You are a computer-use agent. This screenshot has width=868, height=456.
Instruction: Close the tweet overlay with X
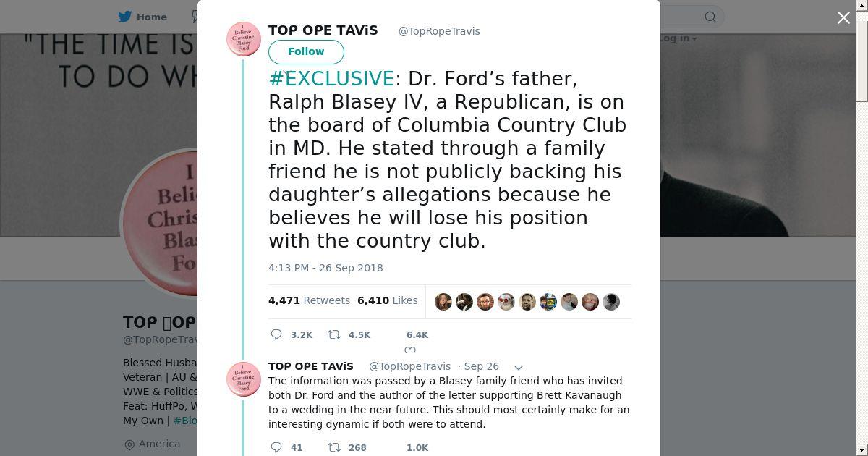(x=843, y=17)
